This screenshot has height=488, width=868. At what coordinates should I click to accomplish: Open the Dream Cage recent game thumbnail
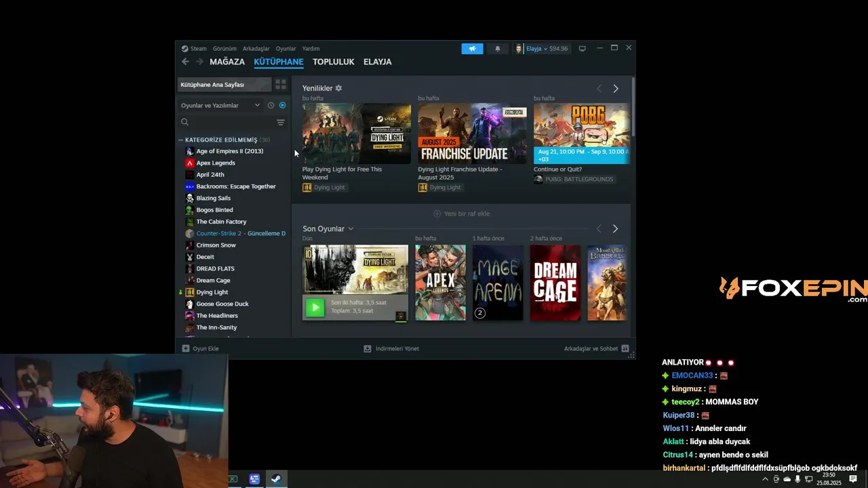[555, 283]
